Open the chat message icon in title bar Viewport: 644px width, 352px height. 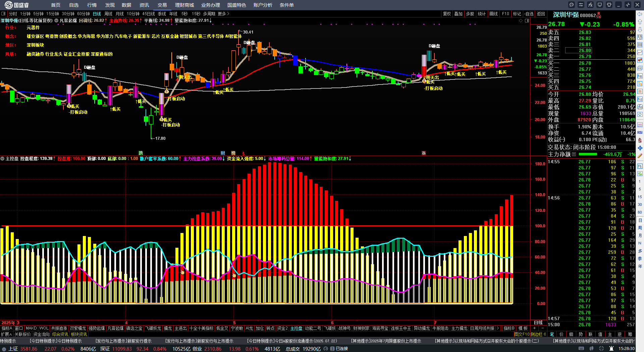point(572,5)
